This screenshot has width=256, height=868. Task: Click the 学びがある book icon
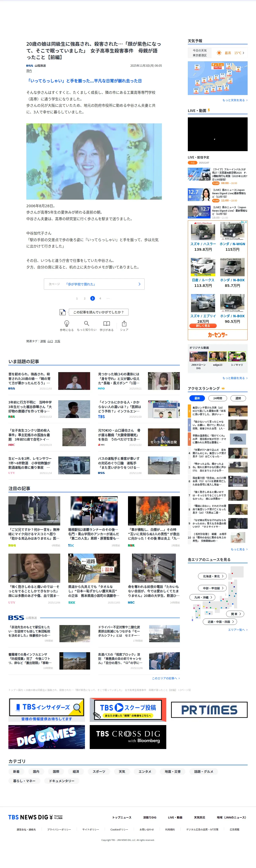106,323
